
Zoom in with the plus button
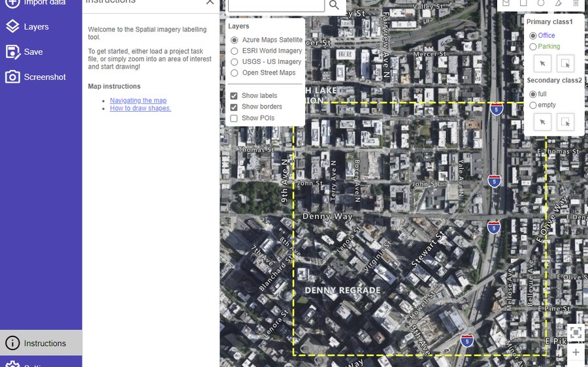pyautogui.click(x=576, y=353)
